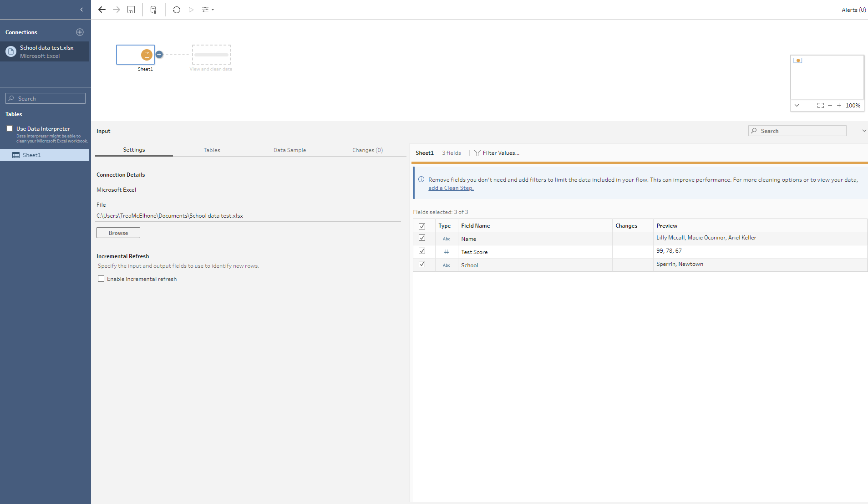The image size is (868, 504).
Task: Open the Changes (0) tab
Action: tap(367, 150)
